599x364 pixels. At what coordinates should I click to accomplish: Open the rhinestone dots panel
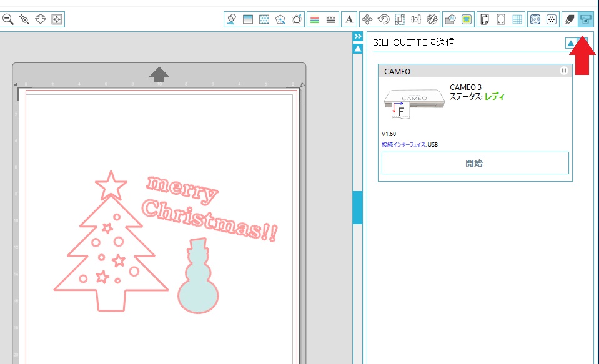(x=551, y=19)
